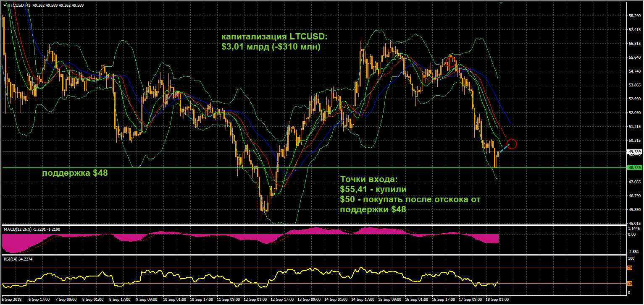
Task: Click the 7 Sep 09:00 time label
Action: coord(66,300)
